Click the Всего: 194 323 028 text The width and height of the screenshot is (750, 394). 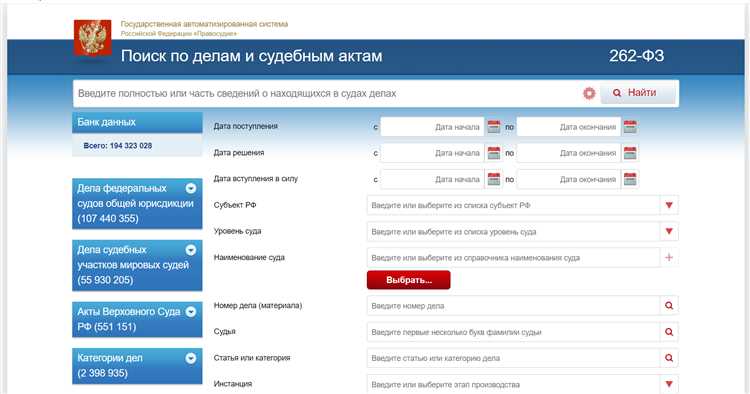118,145
